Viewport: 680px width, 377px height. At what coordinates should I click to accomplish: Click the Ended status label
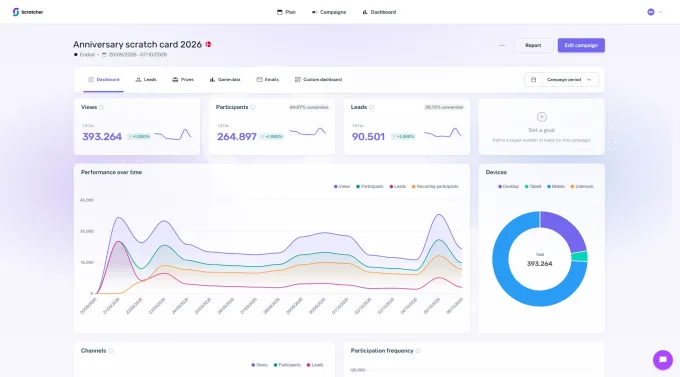coord(87,55)
